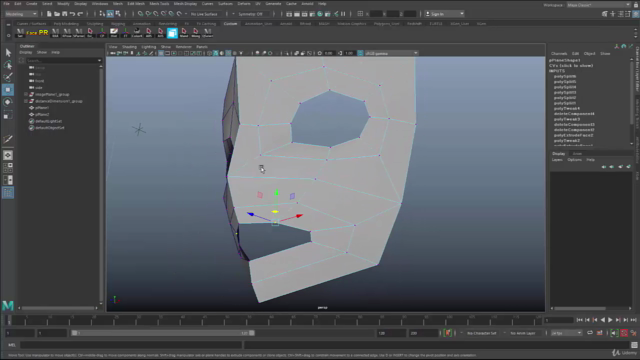Viewport: 640px width, 360px height.
Task: Click the Face PR shelf button
Action: click(x=38, y=33)
